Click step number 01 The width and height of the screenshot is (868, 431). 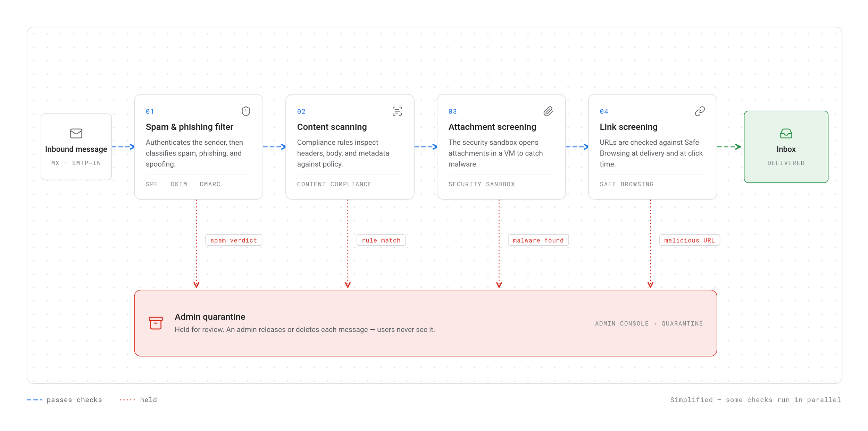[x=150, y=111]
